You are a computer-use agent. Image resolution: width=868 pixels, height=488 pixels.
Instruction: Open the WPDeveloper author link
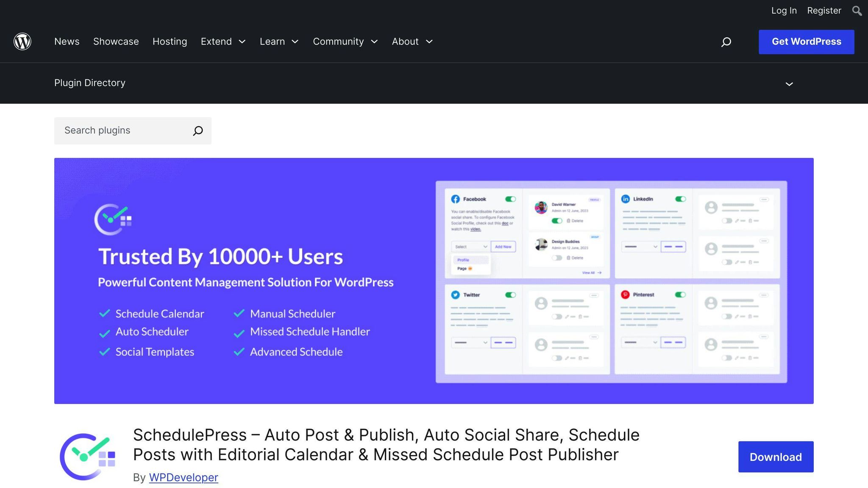coord(184,477)
